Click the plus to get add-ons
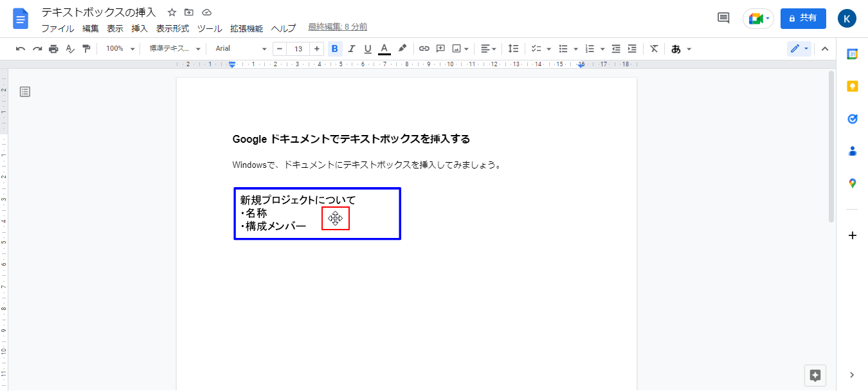Viewport: 868px width, 391px height. pos(853,235)
